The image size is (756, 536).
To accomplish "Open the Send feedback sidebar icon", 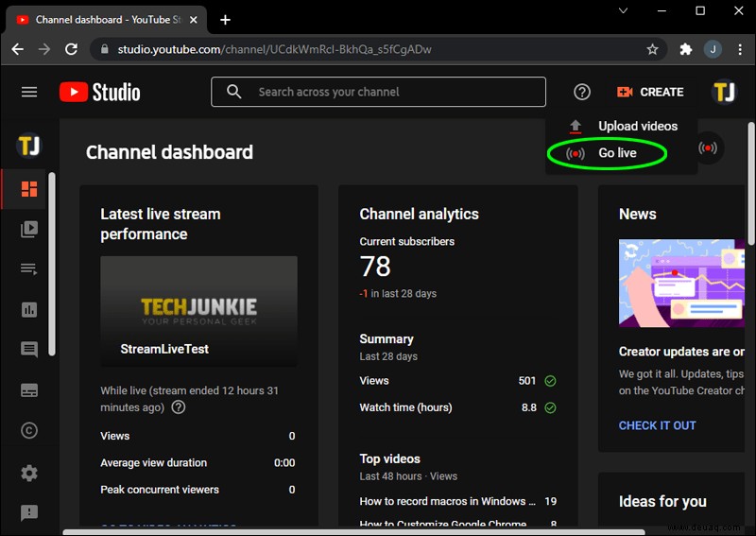I will coord(29,512).
